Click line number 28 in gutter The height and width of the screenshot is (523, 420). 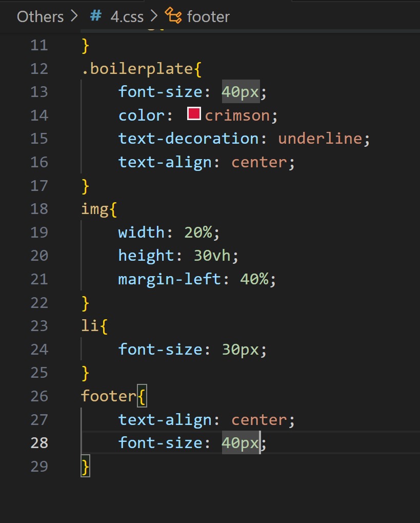click(x=39, y=443)
